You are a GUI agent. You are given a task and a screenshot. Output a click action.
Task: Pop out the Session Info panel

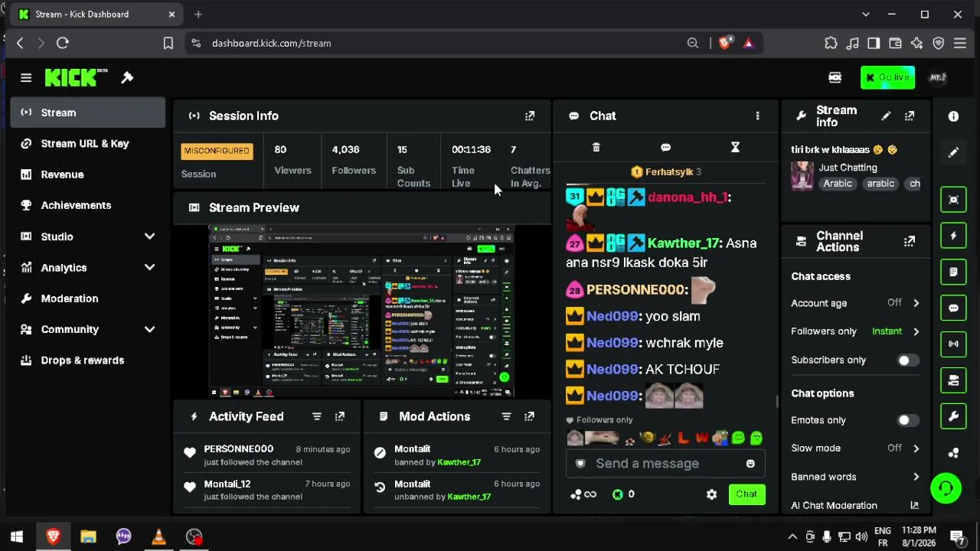pos(530,116)
